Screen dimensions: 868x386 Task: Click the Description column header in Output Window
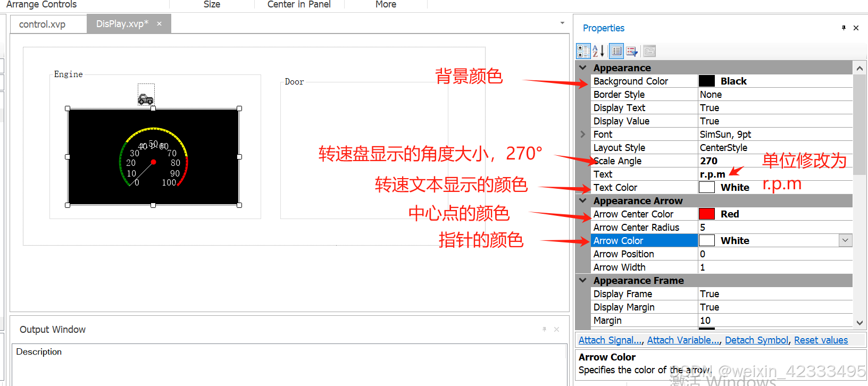[39, 351]
